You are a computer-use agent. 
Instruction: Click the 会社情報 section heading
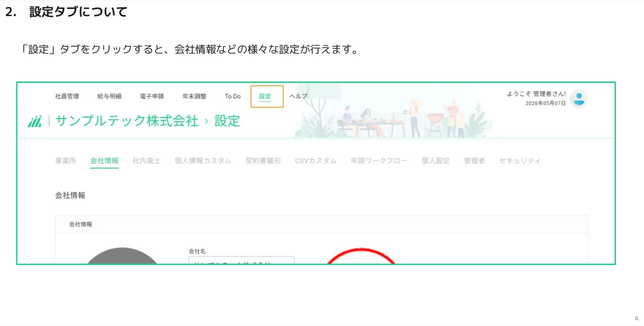[70, 195]
